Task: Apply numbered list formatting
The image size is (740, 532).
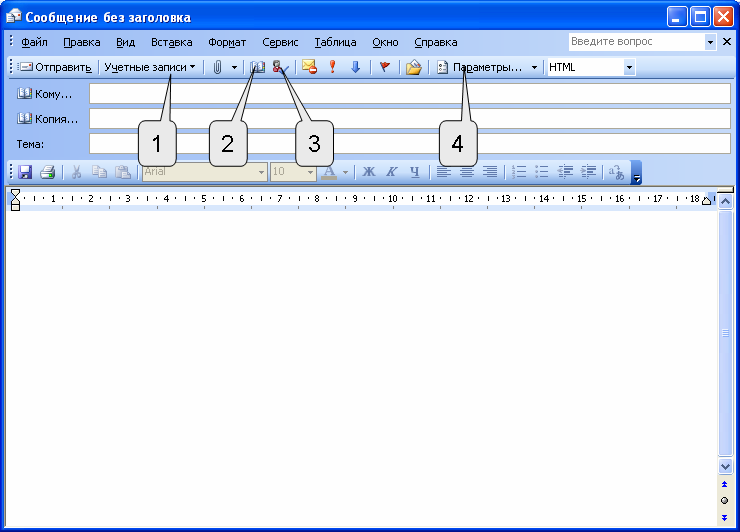Action: click(x=519, y=172)
